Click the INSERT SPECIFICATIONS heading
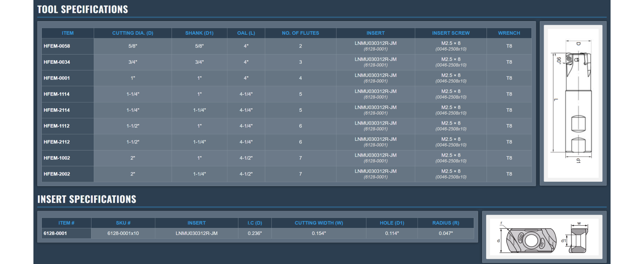 tap(87, 199)
